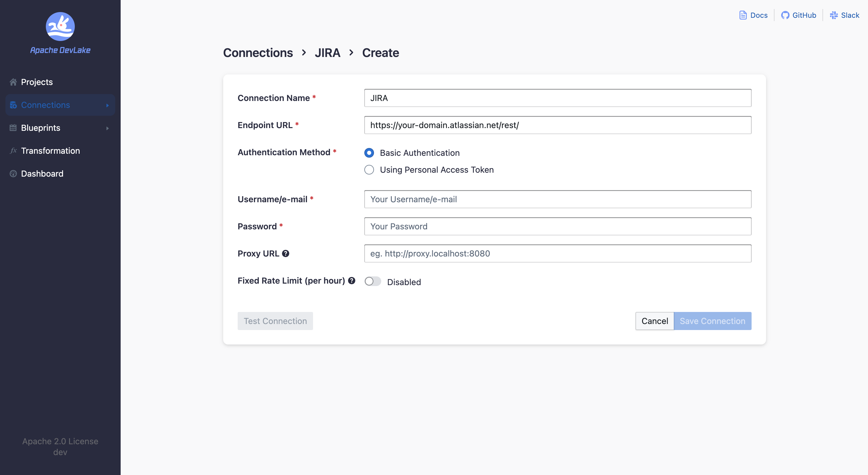Click the Projects home icon
The image size is (868, 475).
(x=13, y=82)
